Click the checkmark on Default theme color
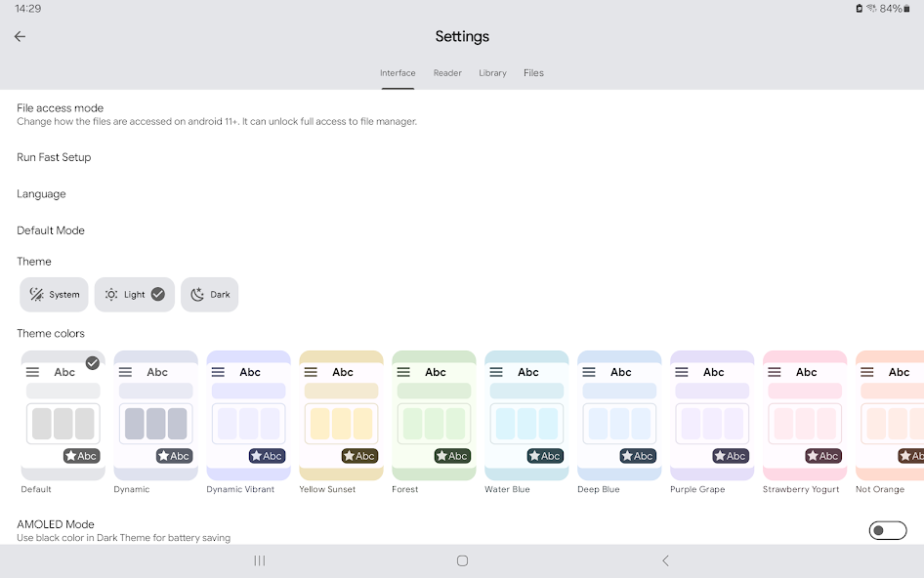 (x=93, y=362)
